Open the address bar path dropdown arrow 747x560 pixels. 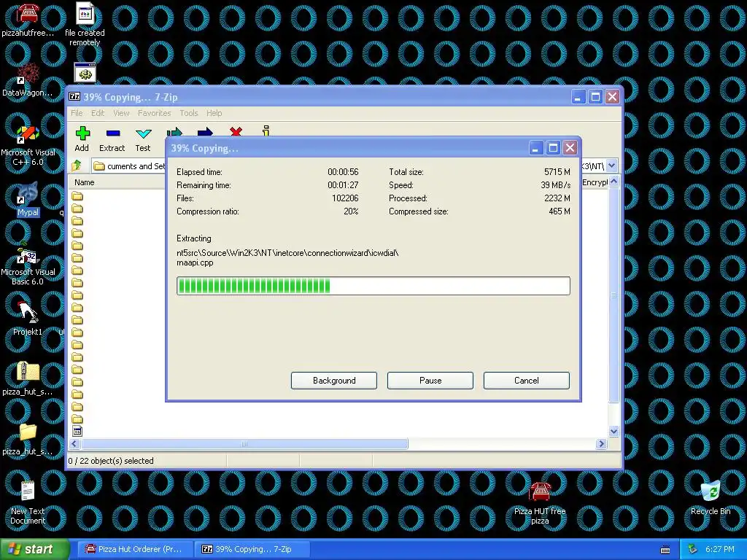(x=612, y=166)
